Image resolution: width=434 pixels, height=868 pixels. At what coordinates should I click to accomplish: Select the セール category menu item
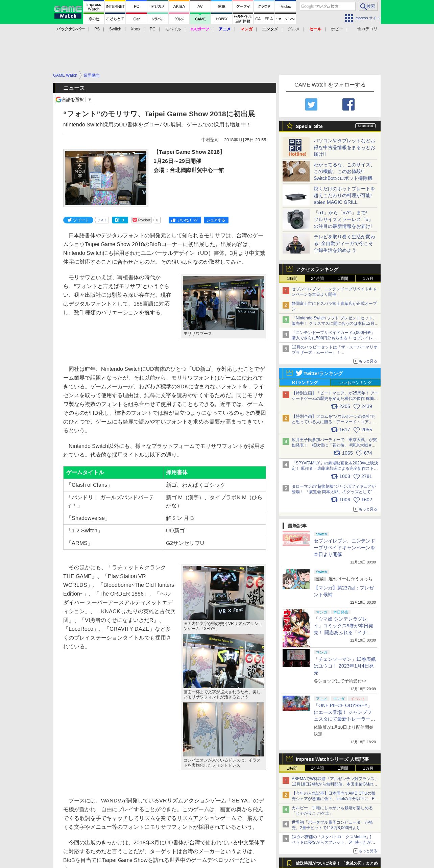click(315, 29)
